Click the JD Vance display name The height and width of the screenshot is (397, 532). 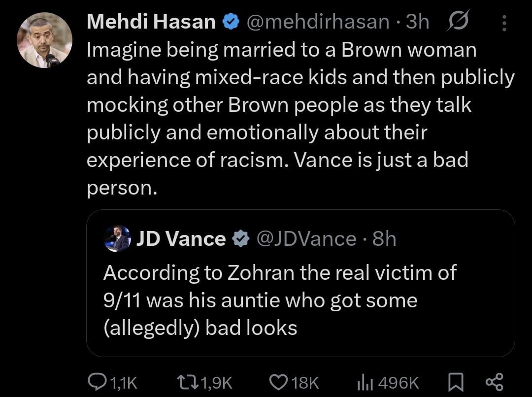181,239
